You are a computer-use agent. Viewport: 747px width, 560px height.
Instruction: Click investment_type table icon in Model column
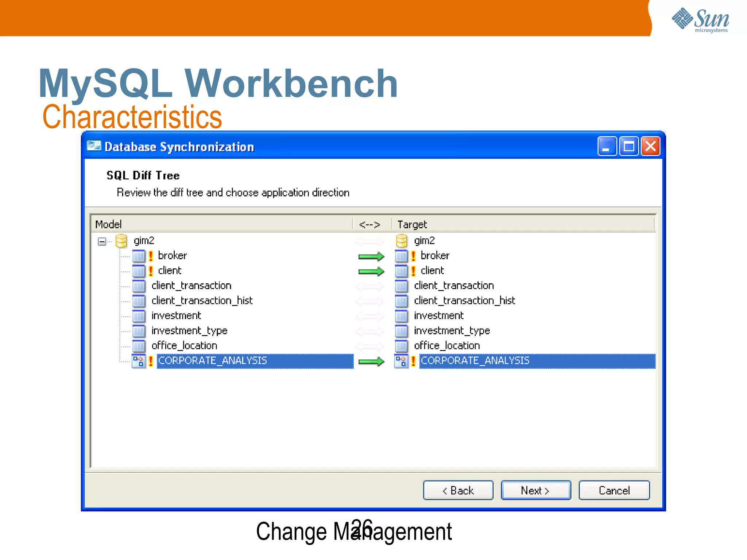(139, 331)
